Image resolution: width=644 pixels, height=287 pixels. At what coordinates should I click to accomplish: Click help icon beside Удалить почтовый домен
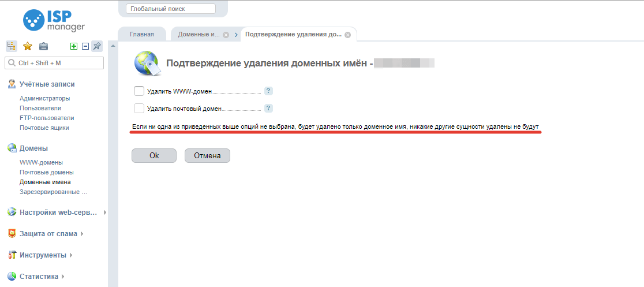[x=268, y=109]
